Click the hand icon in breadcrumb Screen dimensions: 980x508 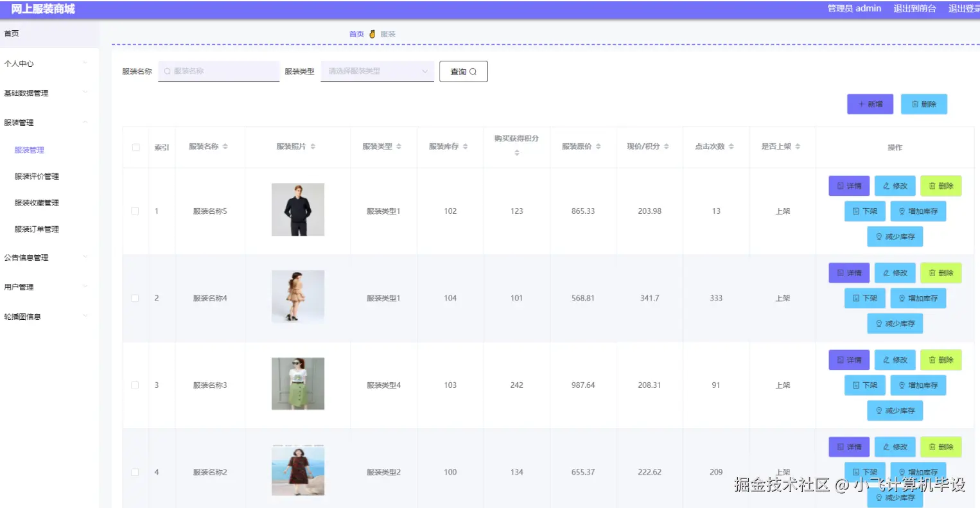(372, 34)
